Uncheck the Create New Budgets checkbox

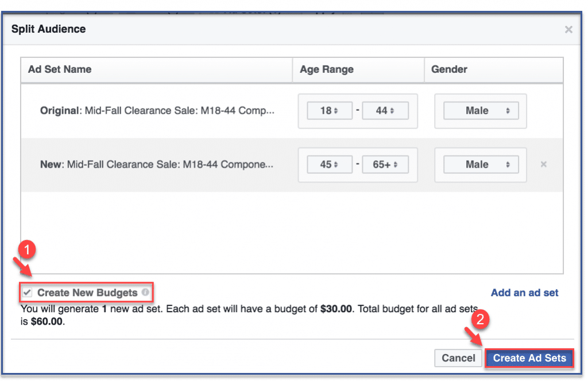(27, 292)
